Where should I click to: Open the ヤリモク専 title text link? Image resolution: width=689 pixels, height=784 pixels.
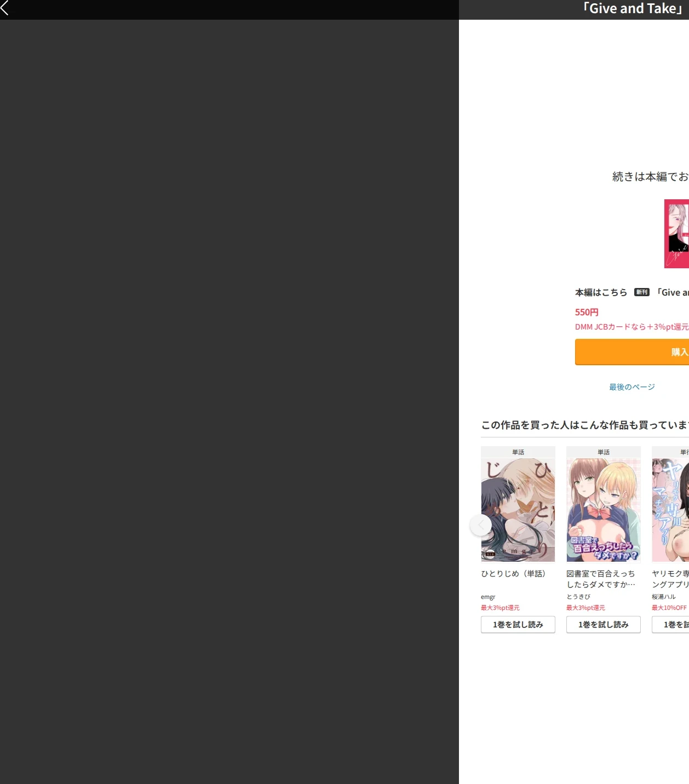click(x=670, y=579)
